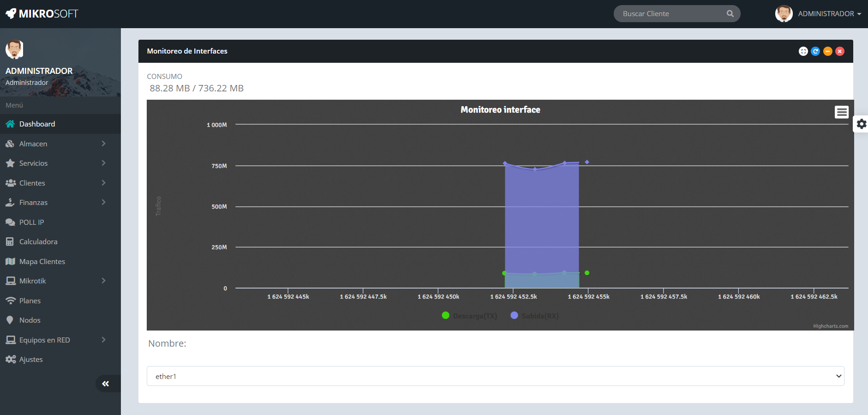Click the Equipos en RED laptop icon
868x415 pixels.
tap(10, 340)
